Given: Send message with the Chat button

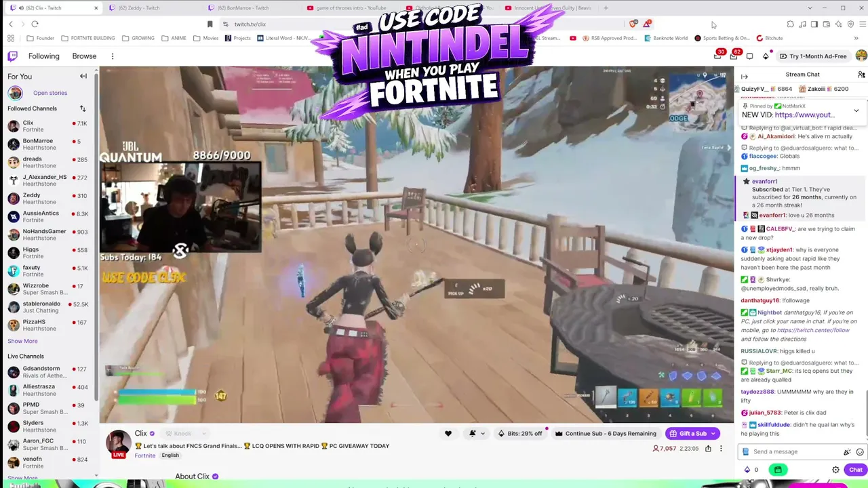Looking at the screenshot, I should (x=855, y=470).
